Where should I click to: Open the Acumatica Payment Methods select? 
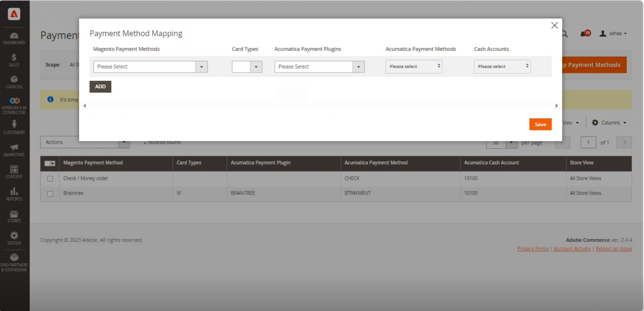pyautogui.click(x=414, y=66)
